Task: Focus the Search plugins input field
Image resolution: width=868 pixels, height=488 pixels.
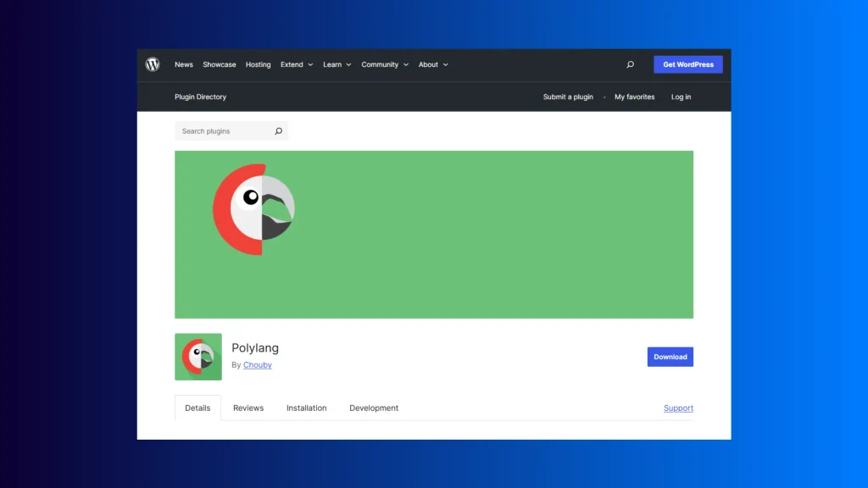Action: pyautogui.click(x=224, y=131)
